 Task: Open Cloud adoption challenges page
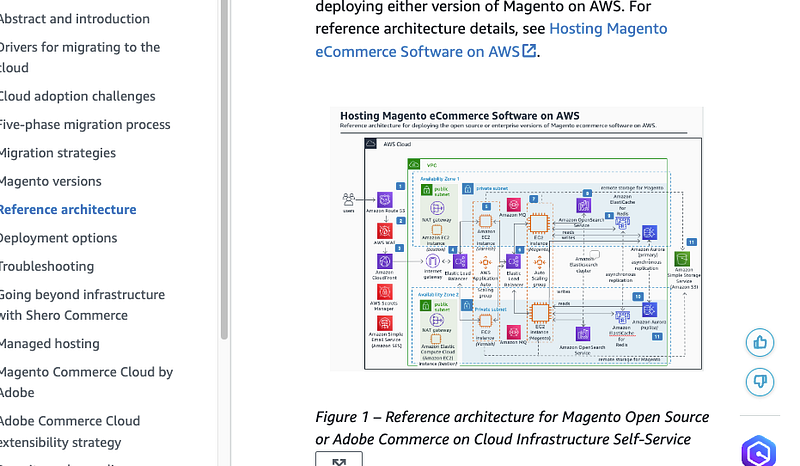coord(77,96)
